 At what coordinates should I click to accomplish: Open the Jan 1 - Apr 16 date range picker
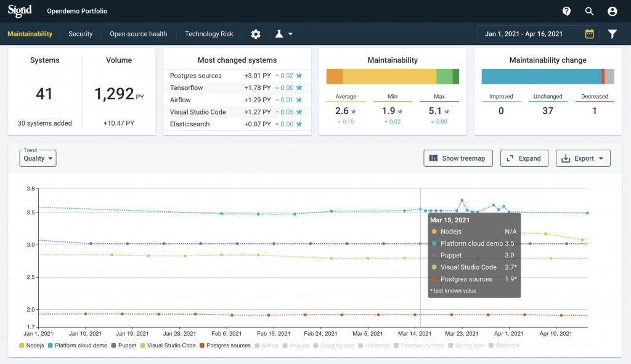tap(538, 34)
